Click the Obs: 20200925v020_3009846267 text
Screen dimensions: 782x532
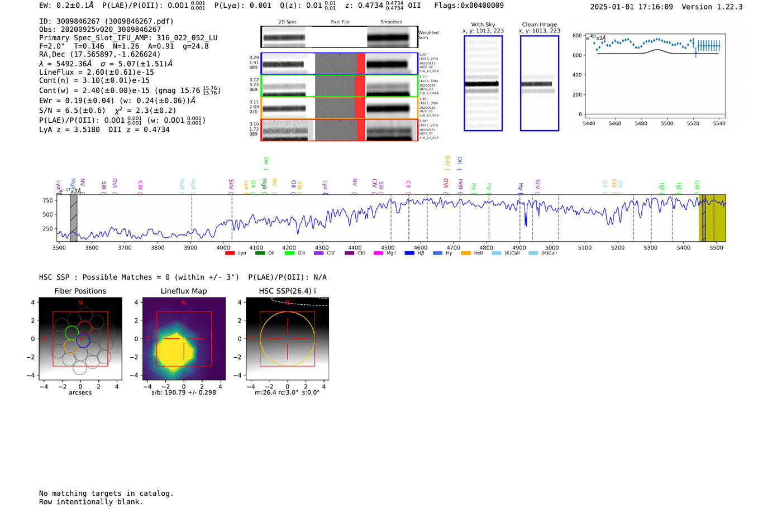100,29
